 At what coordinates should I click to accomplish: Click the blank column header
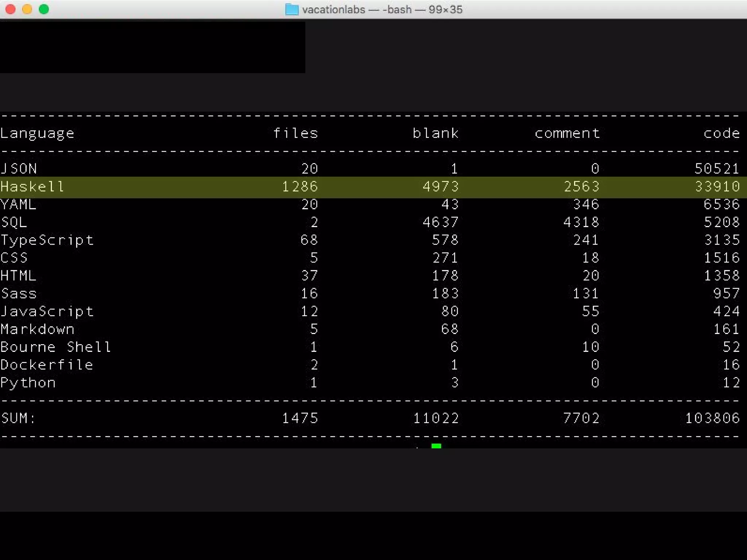click(x=436, y=133)
